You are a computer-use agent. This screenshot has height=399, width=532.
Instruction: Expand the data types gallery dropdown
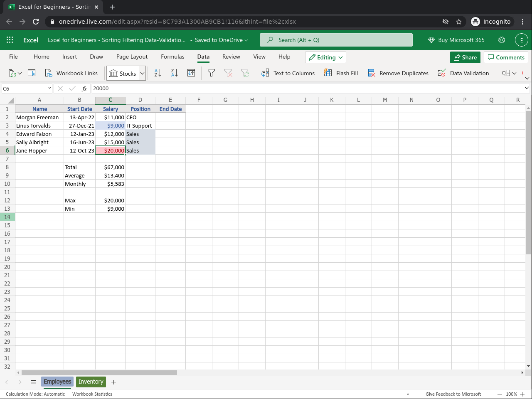[142, 73]
